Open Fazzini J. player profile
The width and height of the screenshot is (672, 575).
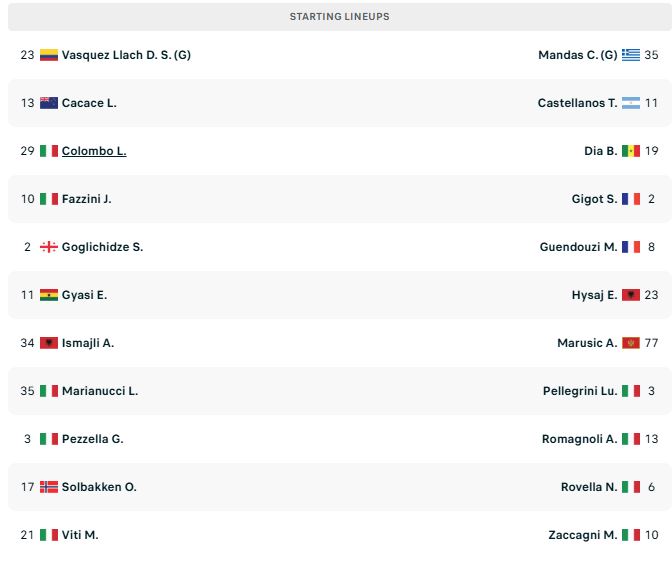click(87, 199)
